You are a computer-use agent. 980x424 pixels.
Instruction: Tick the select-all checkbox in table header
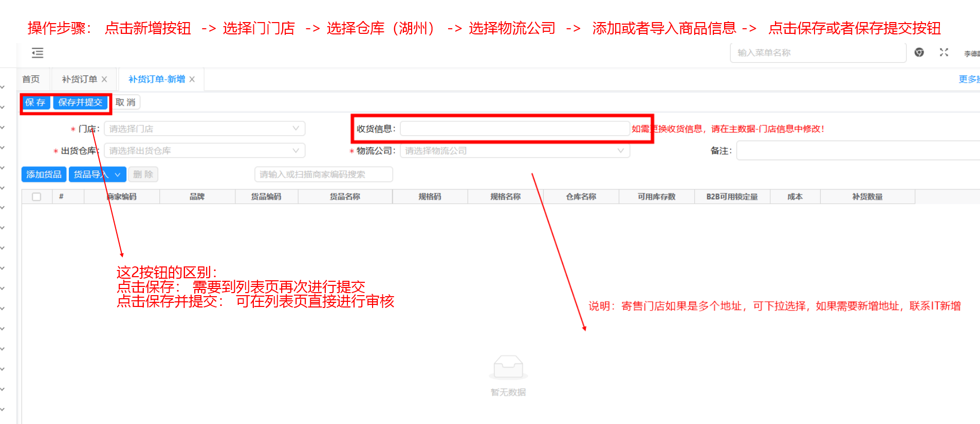(36, 197)
